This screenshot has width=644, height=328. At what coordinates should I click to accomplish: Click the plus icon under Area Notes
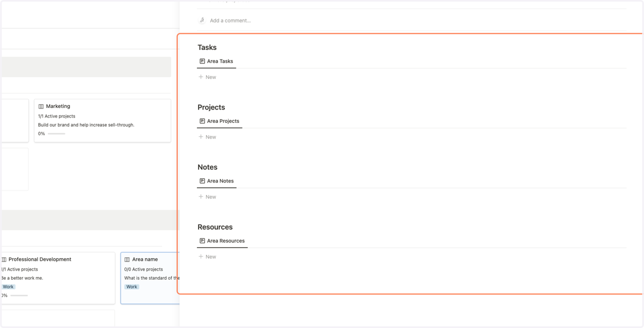click(x=201, y=196)
